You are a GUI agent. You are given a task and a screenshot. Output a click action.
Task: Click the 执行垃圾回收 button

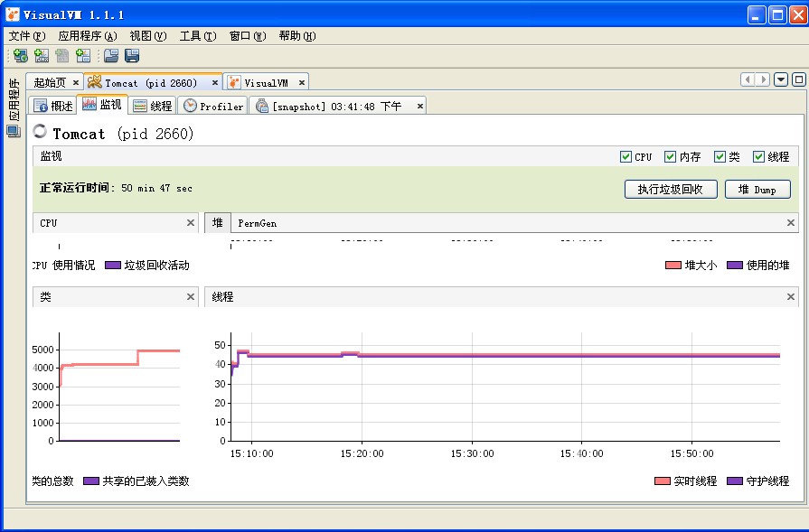tap(670, 189)
